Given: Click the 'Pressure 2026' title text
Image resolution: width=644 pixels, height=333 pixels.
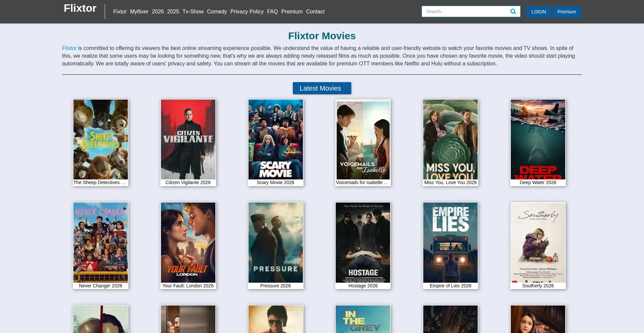Looking at the screenshot, I should click(x=276, y=286).
